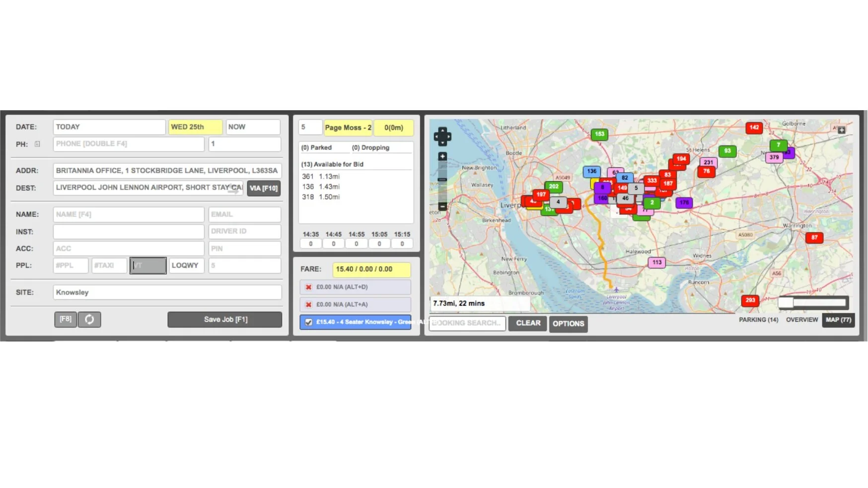Click the airport plane icon on map
Screen dimensions: 868x488
click(616, 289)
